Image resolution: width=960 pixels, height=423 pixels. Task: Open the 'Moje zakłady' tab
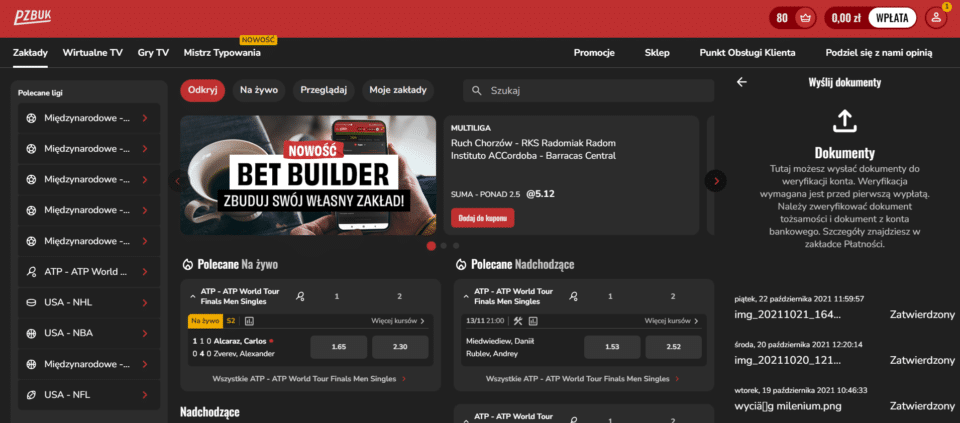(398, 91)
